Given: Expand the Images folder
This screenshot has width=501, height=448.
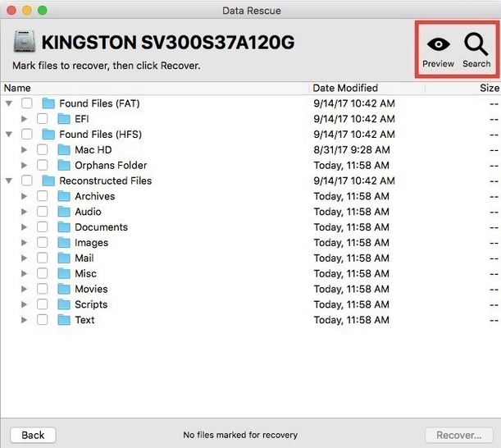Looking at the screenshot, I should coord(24,243).
